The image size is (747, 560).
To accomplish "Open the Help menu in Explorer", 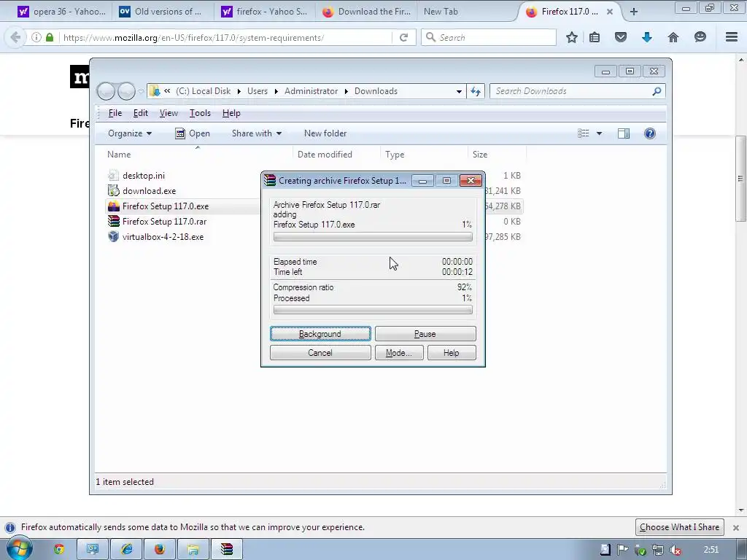I will pyautogui.click(x=231, y=113).
